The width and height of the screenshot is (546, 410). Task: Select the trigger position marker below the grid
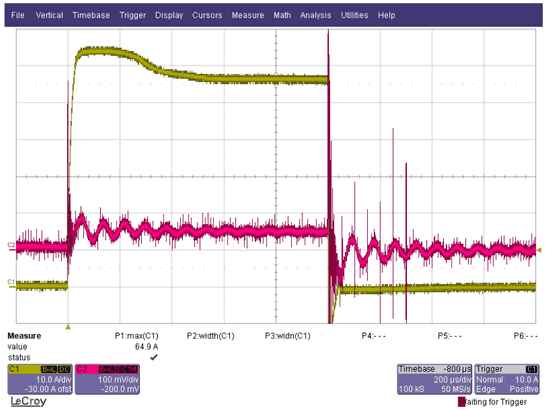[68, 327]
